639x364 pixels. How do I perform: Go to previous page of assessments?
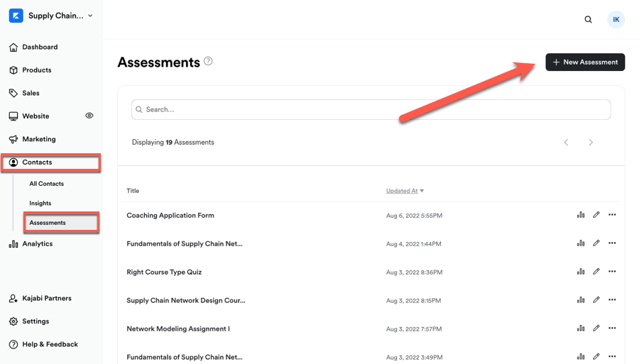pos(566,143)
